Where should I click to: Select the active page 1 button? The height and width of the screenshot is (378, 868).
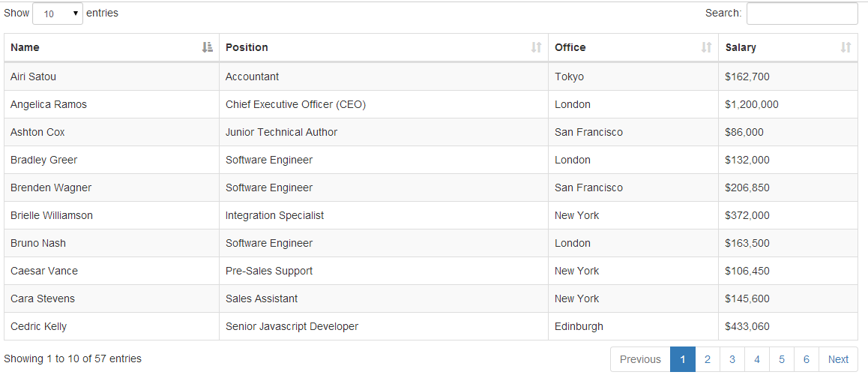coord(683,359)
